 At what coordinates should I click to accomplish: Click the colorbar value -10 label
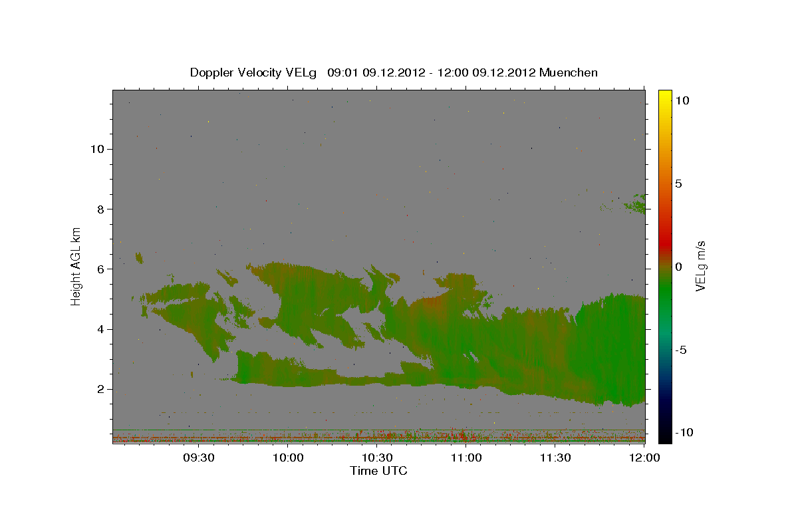click(684, 433)
